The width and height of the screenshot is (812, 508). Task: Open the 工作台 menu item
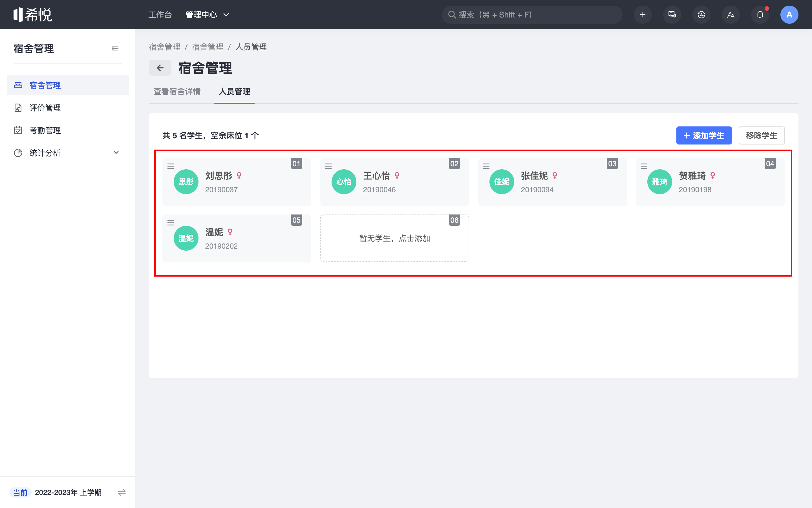[160, 15]
